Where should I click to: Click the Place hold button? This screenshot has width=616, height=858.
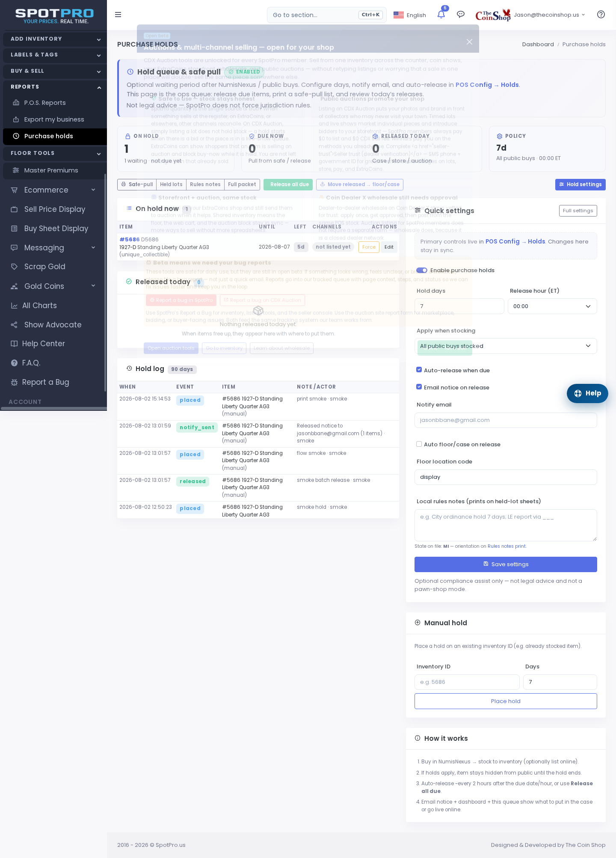click(x=506, y=701)
